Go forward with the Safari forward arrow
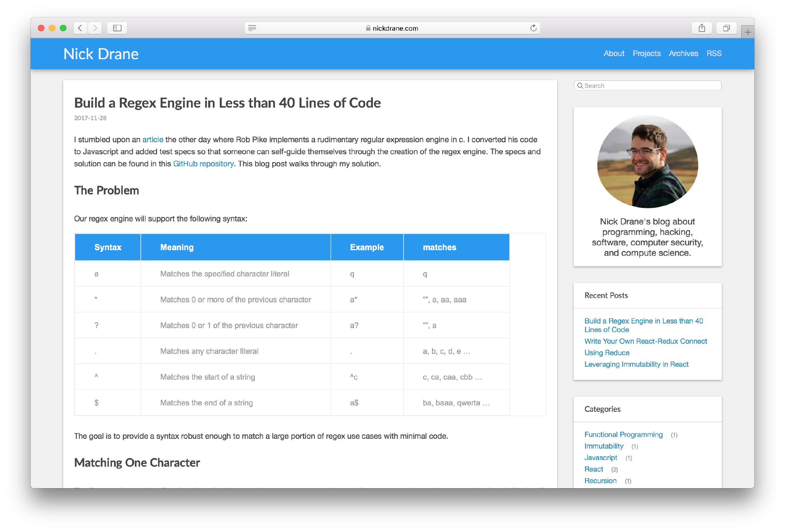Image resolution: width=785 pixels, height=532 pixels. click(x=95, y=28)
